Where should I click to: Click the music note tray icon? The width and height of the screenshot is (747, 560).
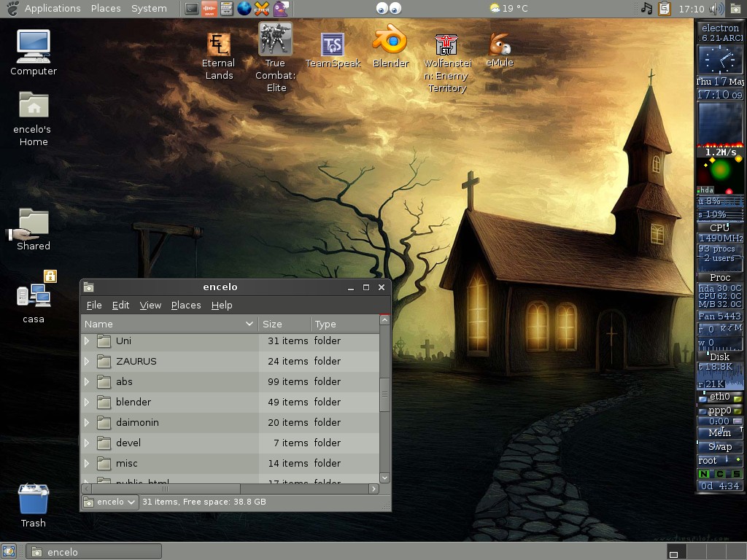646,8
